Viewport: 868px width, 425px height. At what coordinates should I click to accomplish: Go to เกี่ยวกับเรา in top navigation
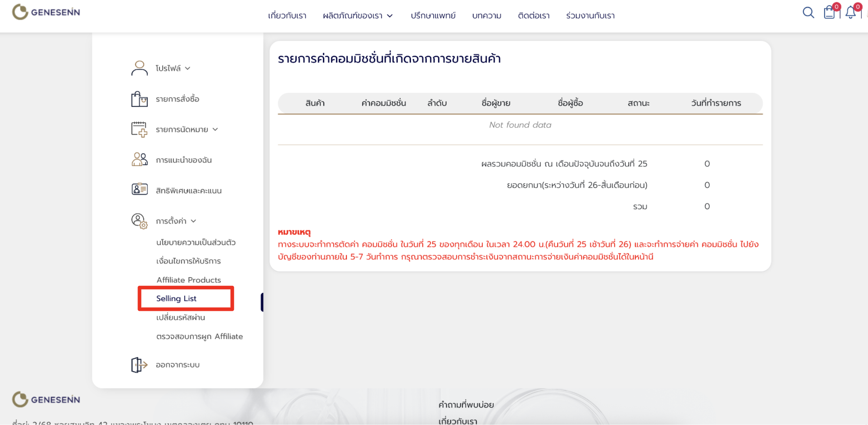287,16
